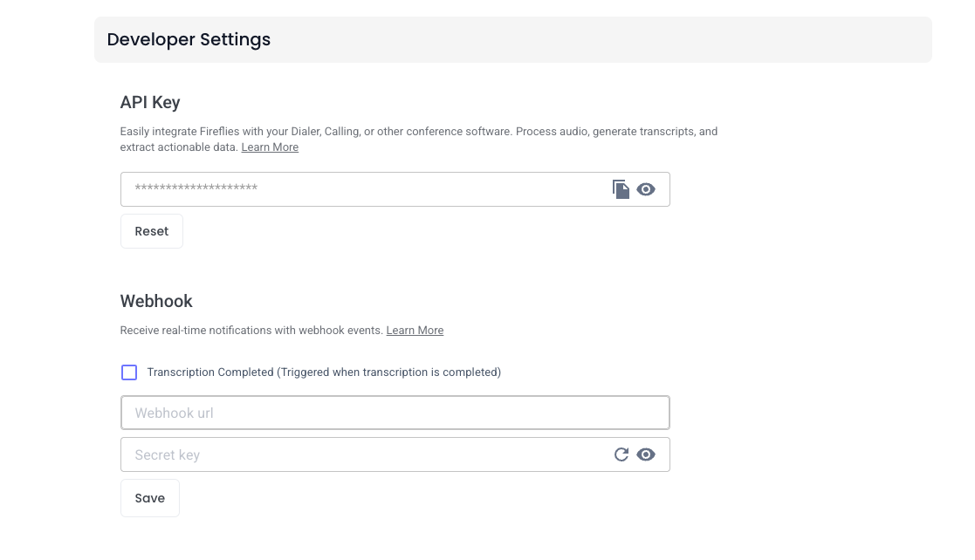Click the 'extract actionable data' text
975x560 pixels.
click(179, 147)
